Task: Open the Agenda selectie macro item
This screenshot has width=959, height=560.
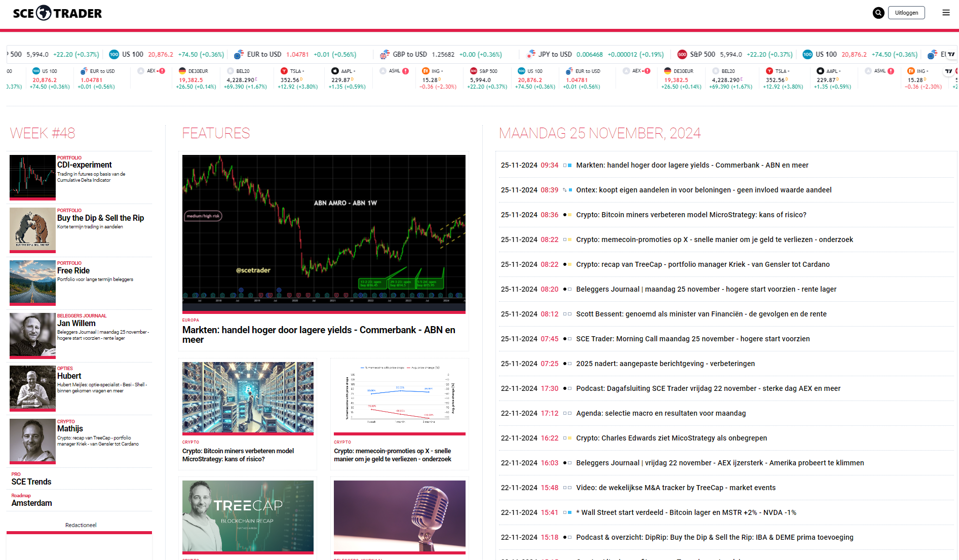Action: (661, 413)
